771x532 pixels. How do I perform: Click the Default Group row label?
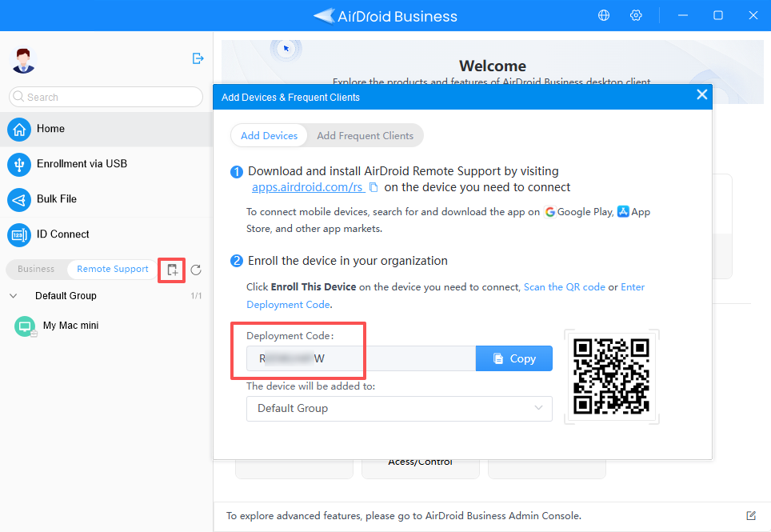point(66,296)
